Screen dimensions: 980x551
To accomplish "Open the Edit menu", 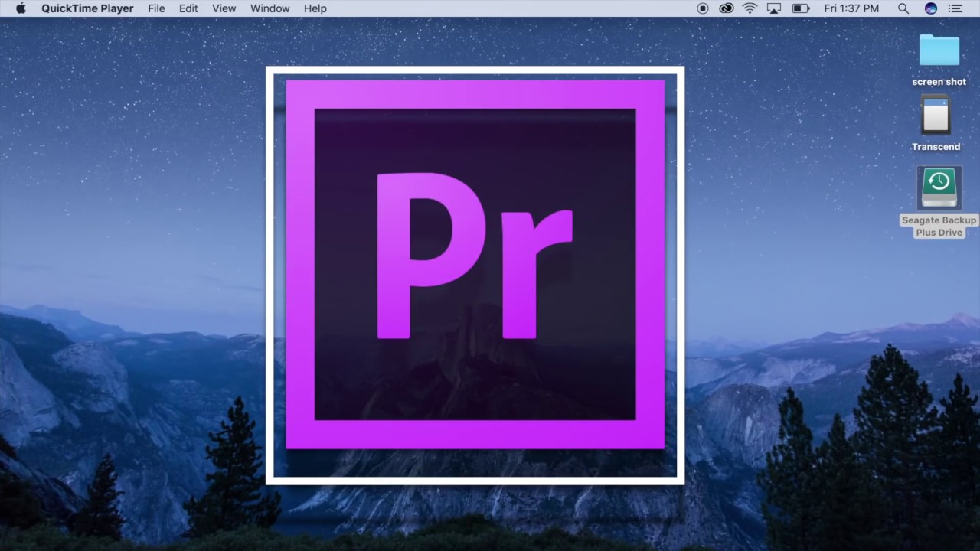I will pyautogui.click(x=188, y=8).
